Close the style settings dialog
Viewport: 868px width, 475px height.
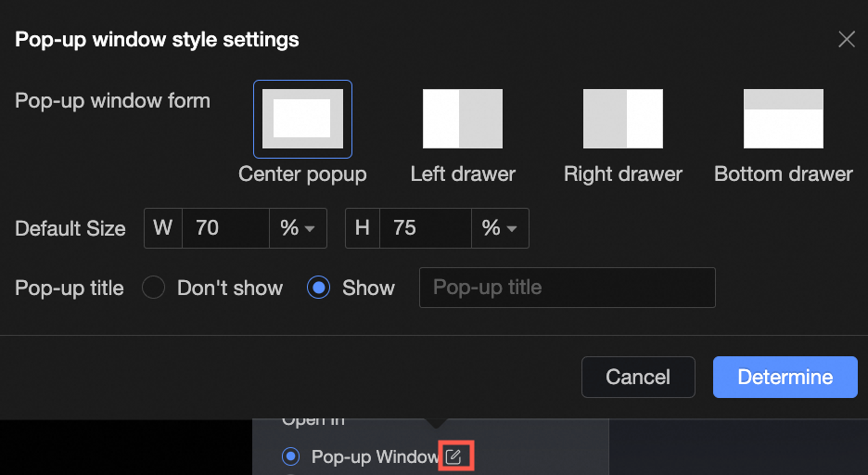(x=846, y=39)
